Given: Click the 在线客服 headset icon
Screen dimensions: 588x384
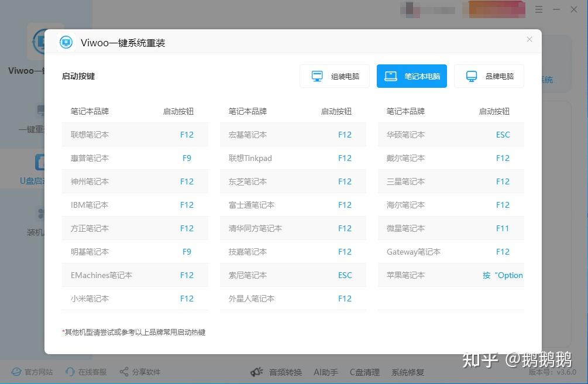Looking at the screenshot, I should pos(70,372).
